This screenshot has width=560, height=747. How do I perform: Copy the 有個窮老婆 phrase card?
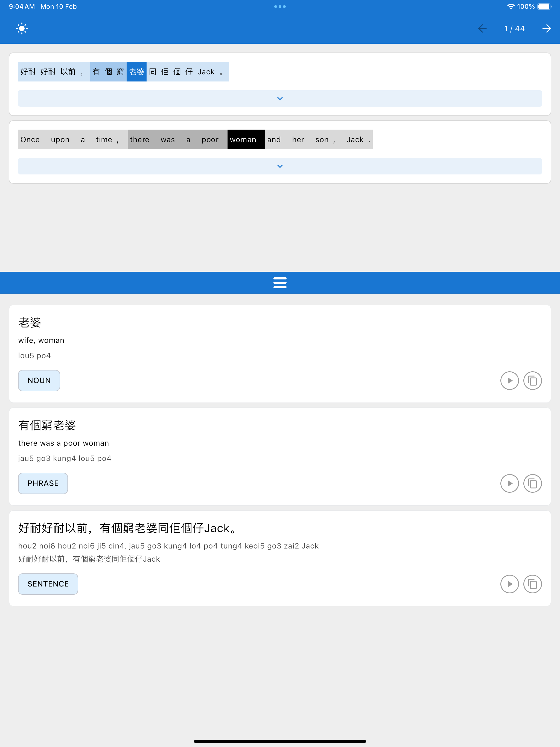[x=532, y=483]
